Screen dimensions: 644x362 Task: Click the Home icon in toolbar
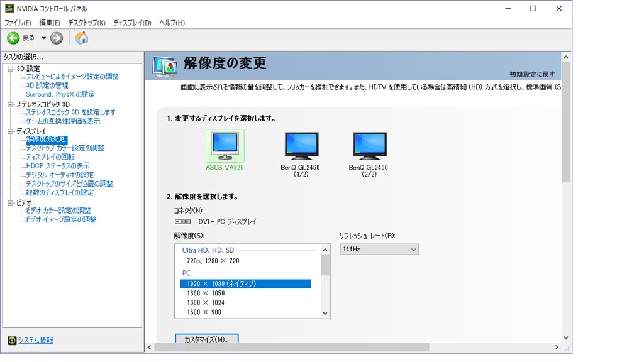[81, 38]
